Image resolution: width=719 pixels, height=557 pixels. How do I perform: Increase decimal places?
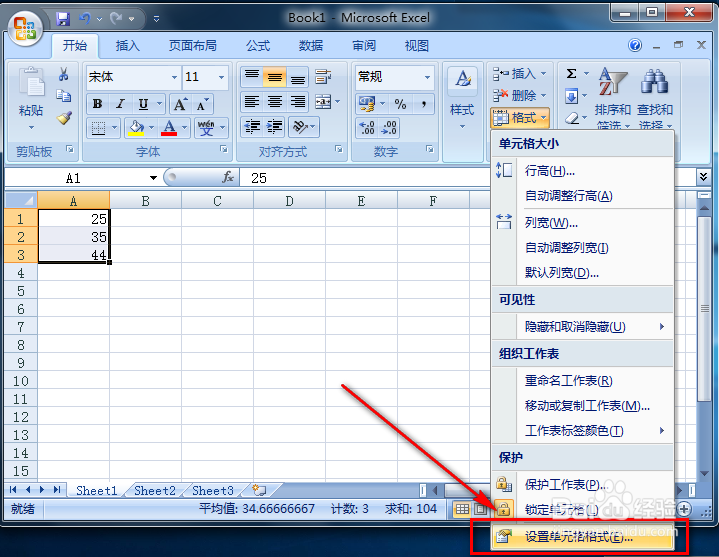pos(367,127)
